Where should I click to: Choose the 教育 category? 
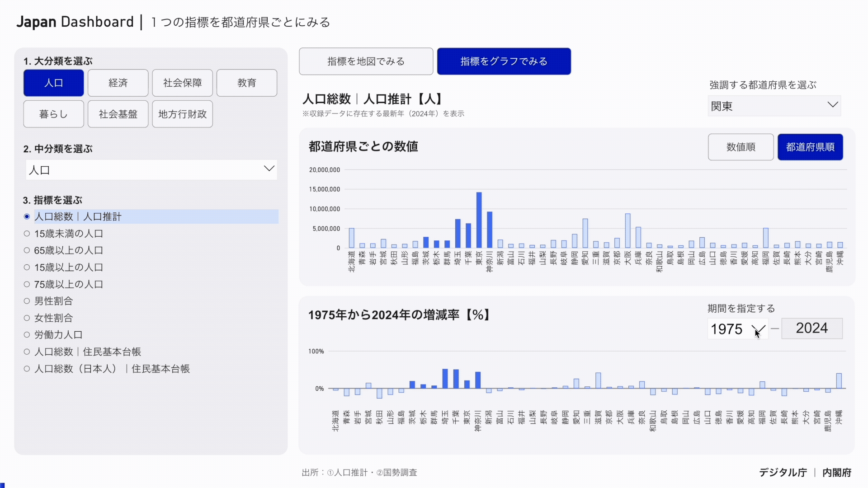coord(246,83)
